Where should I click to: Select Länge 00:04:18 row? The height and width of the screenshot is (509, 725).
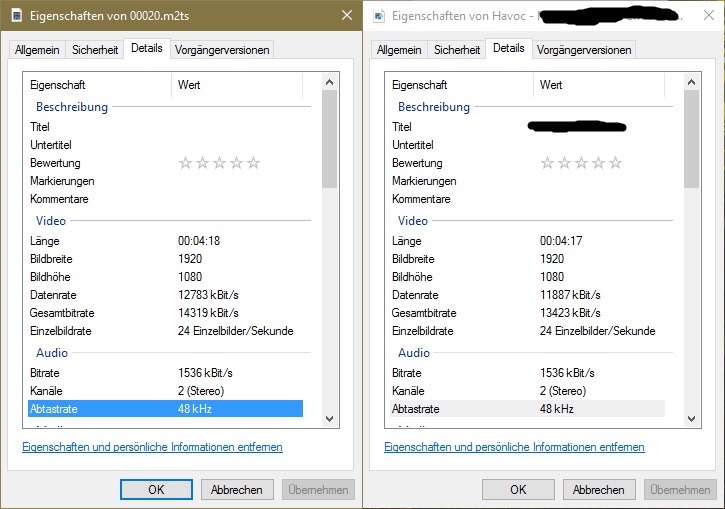(165, 241)
